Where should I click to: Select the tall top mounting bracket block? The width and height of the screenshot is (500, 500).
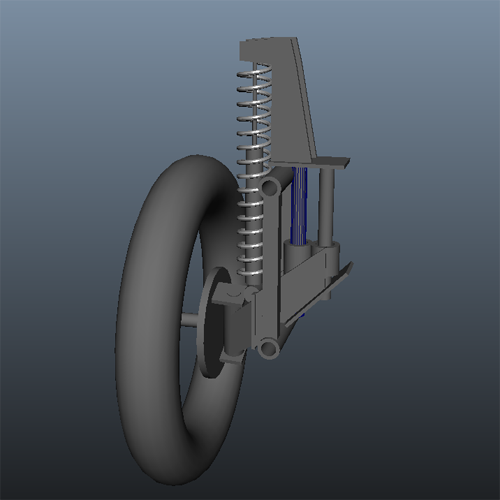283,100
